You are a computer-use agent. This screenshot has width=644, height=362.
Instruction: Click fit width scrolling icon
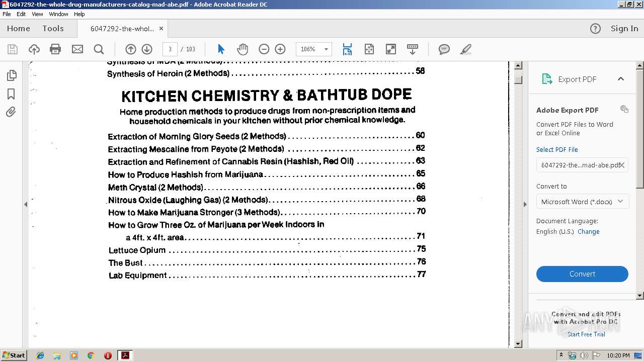click(347, 49)
